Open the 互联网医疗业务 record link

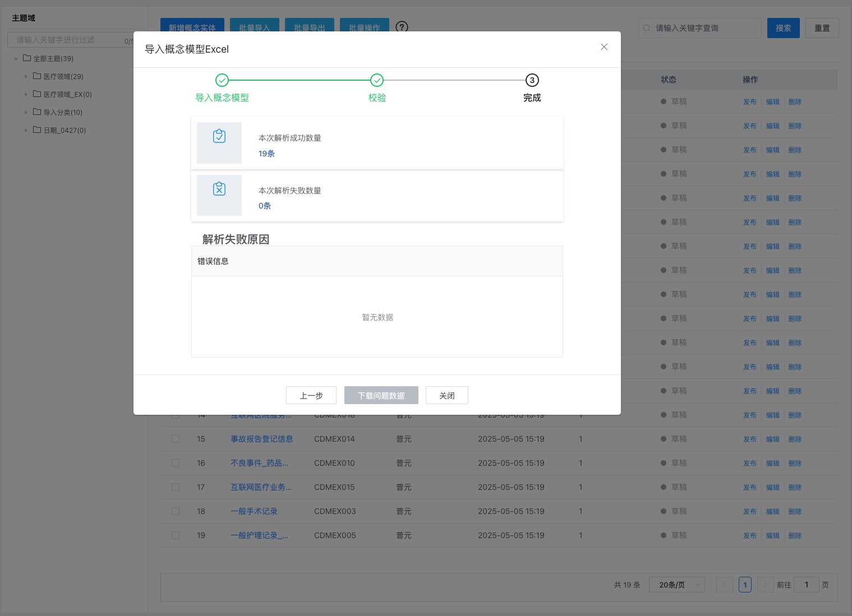tap(261, 487)
